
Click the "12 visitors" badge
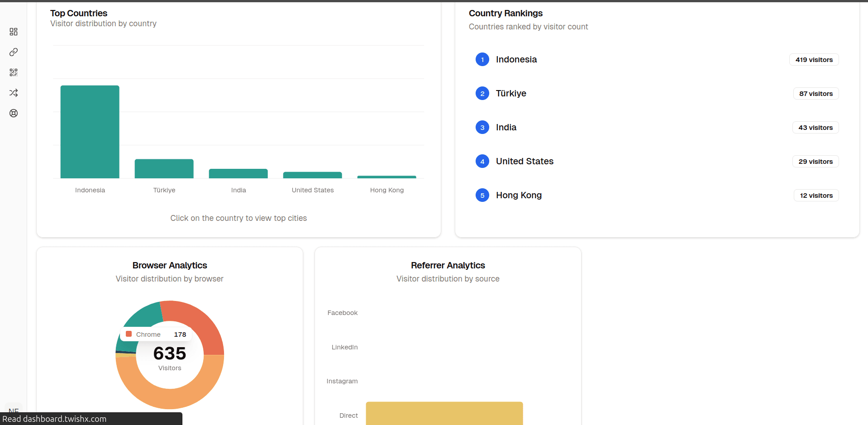click(x=816, y=196)
